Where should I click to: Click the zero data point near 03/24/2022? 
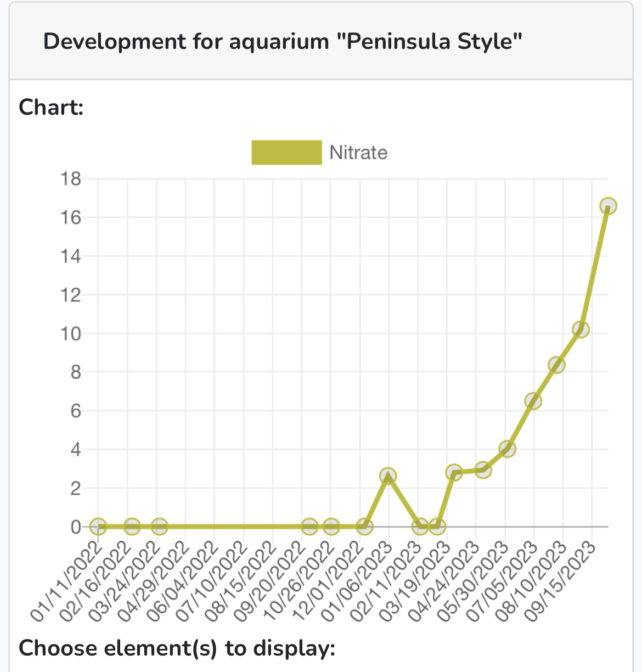pyautogui.click(x=159, y=527)
